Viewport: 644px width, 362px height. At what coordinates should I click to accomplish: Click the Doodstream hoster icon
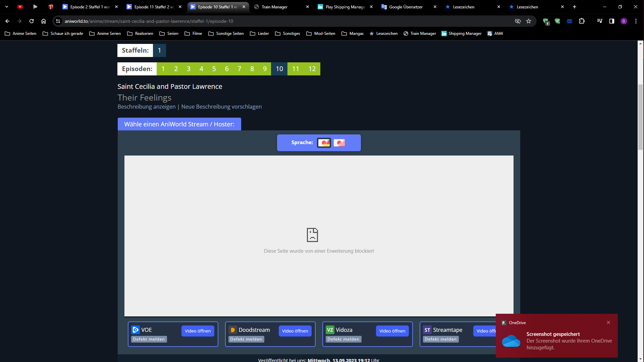(232, 330)
